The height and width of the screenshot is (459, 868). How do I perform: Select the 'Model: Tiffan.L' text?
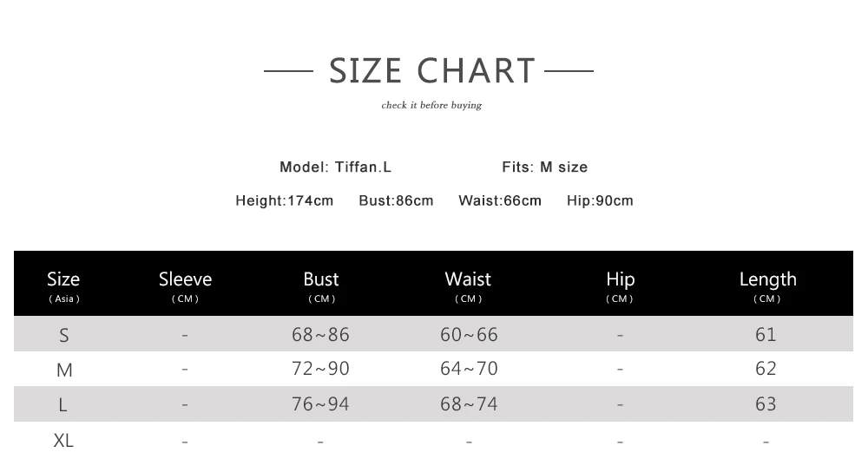[x=335, y=167]
